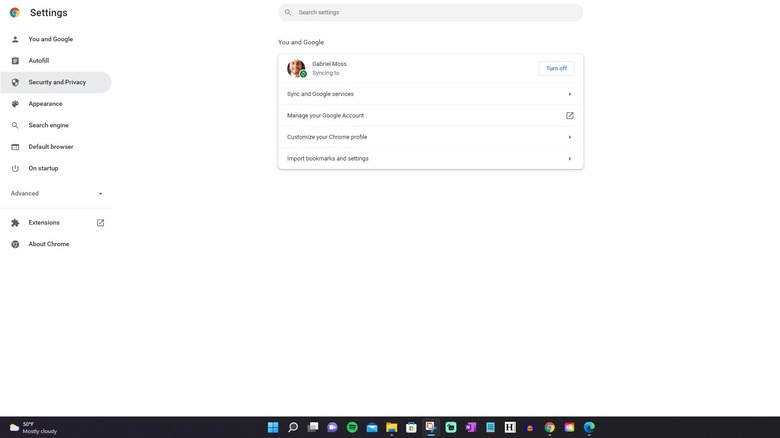Click the On startup power icon
Screen dimensions: 780x438
point(15,168)
